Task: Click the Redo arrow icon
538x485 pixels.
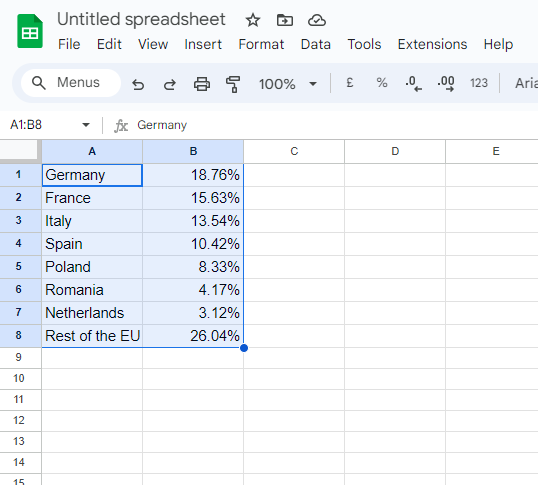Action: click(169, 84)
